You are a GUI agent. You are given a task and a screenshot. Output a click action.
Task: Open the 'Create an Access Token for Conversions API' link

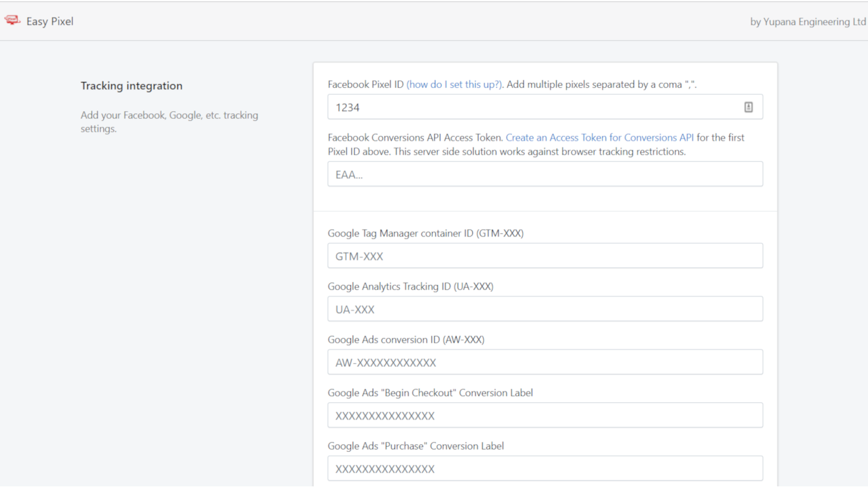click(x=599, y=138)
